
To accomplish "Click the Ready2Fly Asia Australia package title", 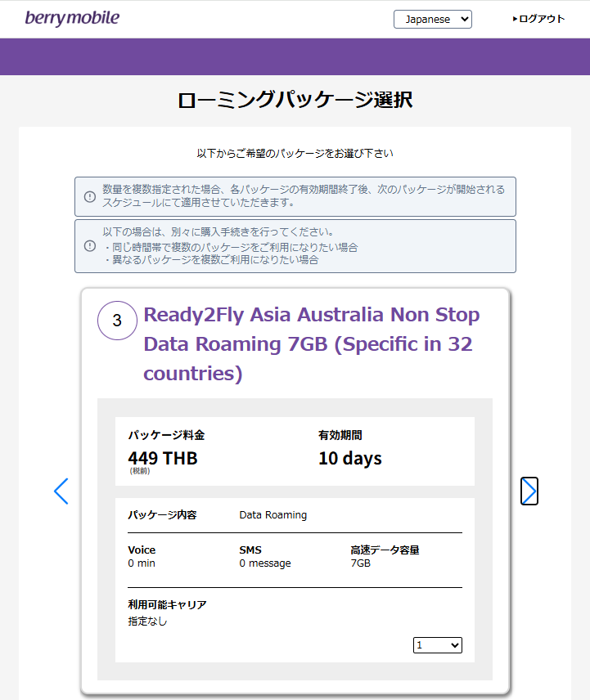I will coord(311,343).
